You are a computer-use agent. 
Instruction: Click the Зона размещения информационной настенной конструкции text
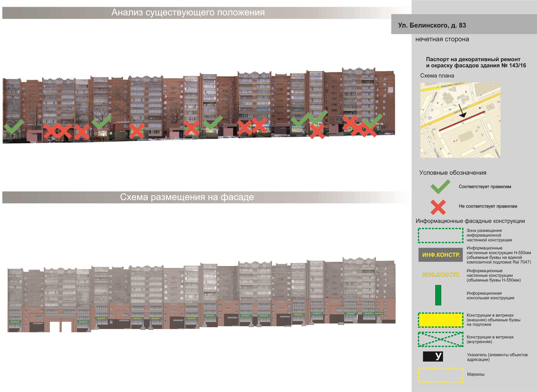(489, 235)
